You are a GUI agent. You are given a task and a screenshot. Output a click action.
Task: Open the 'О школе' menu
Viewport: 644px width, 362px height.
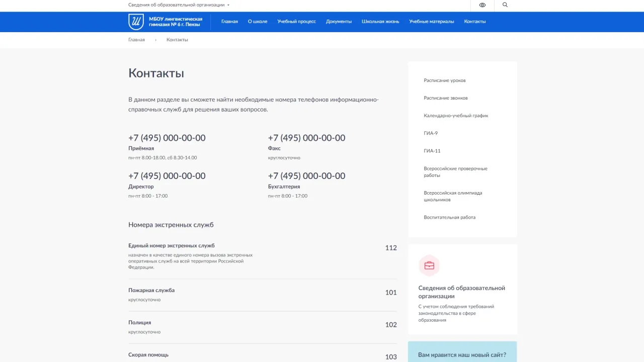(258, 22)
